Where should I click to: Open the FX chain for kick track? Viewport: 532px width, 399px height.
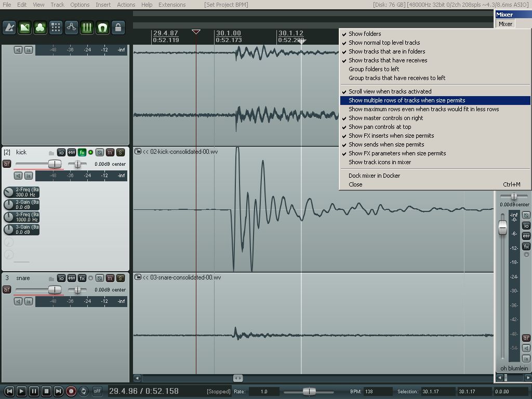point(82,152)
